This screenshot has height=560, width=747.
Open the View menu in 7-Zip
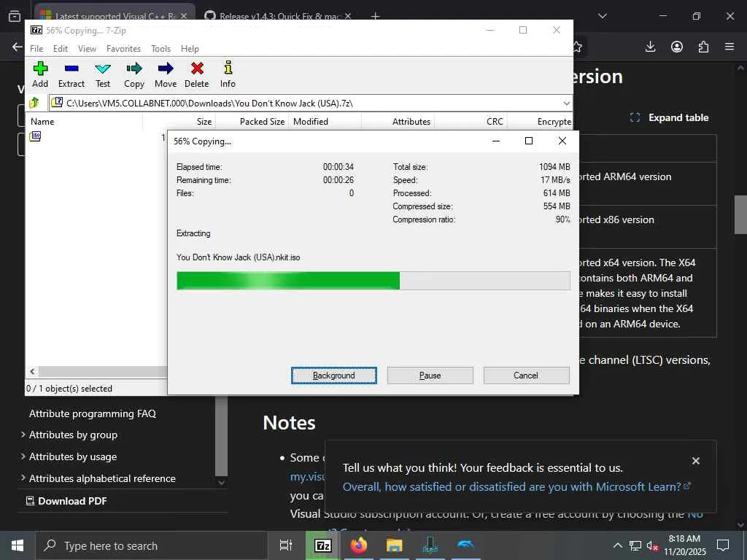point(88,49)
